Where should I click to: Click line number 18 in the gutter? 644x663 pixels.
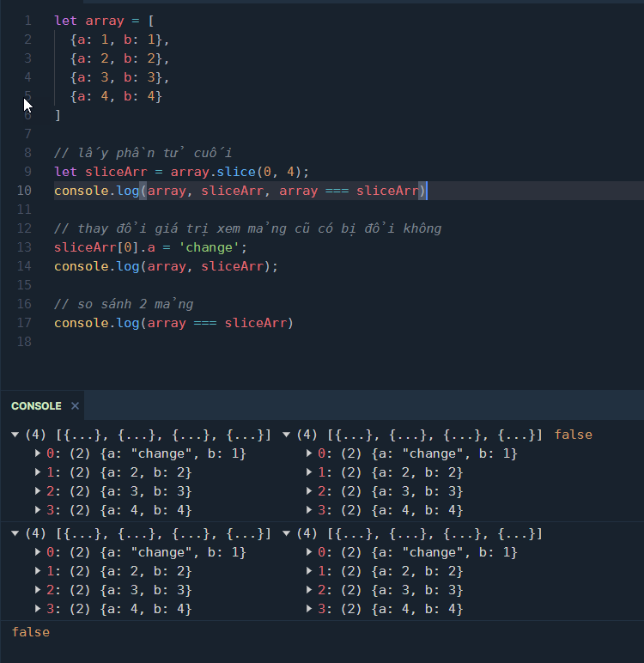(24, 342)
